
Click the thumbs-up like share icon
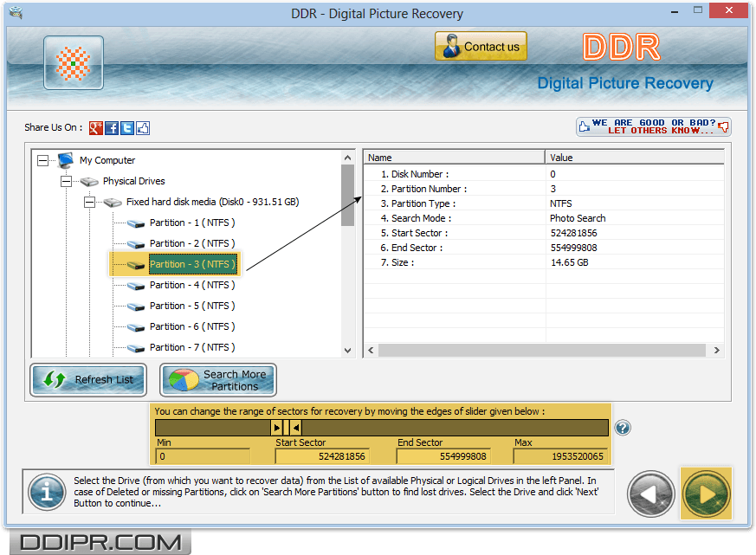[x=143, y=128]
